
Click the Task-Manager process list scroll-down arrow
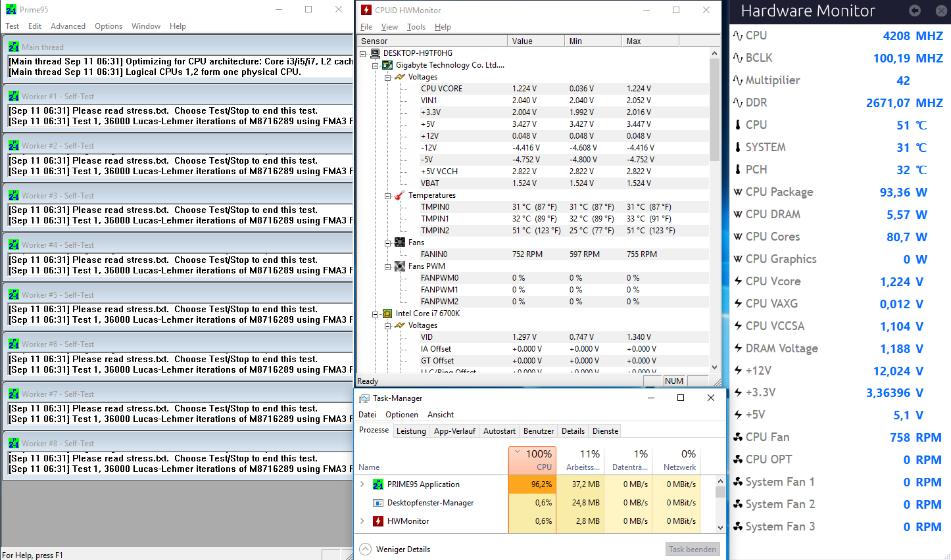[720, 527]
